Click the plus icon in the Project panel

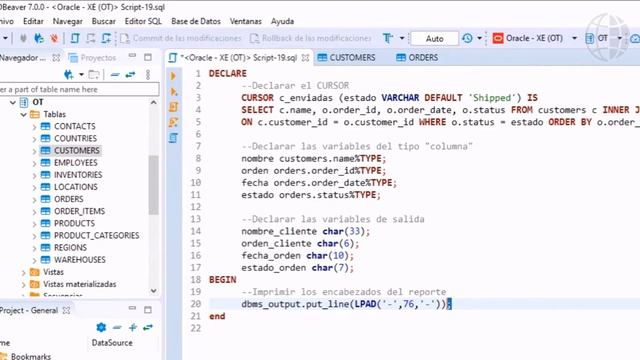click(133, 327)
